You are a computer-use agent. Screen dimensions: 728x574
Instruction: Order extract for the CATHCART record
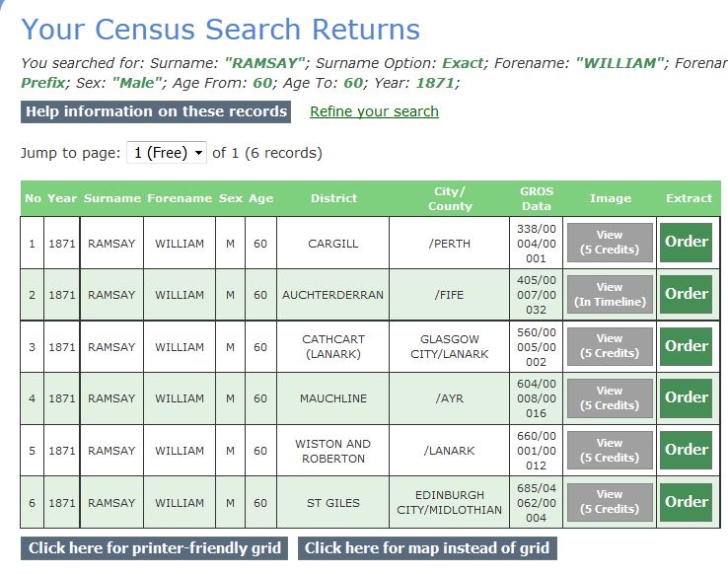tap(687, 346)
